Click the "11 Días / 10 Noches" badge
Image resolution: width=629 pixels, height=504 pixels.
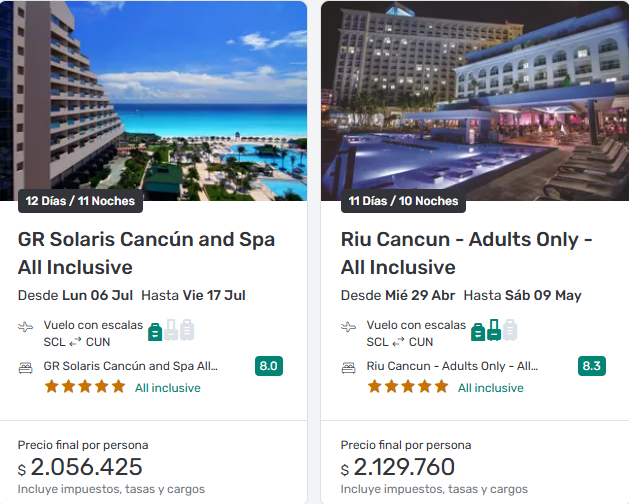point(403,201)
